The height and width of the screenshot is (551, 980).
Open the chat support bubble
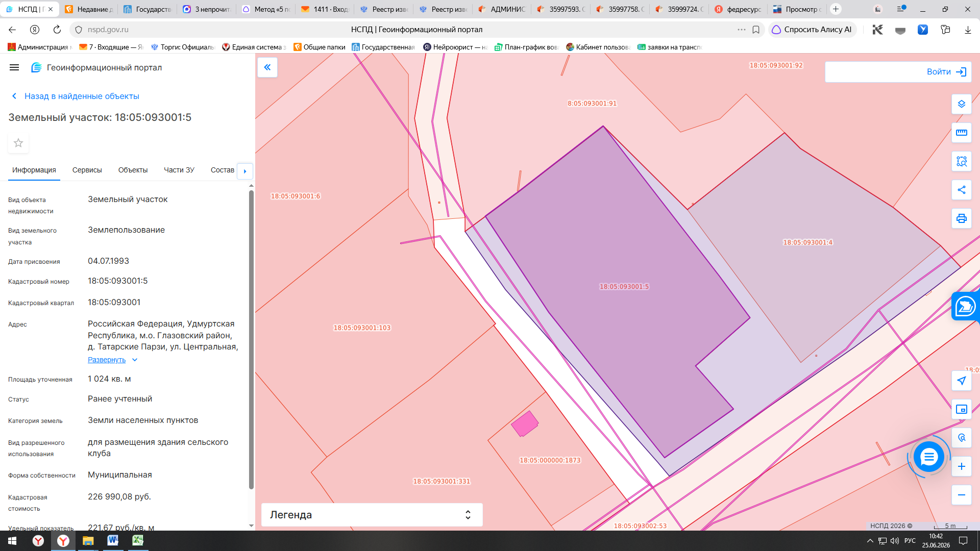928,457
